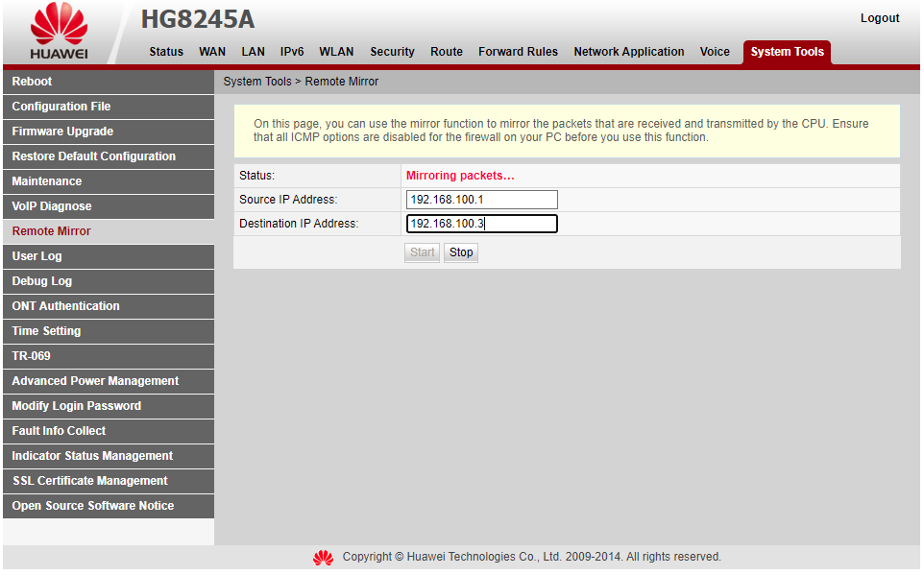Click the Logout link
The width and height of the screenshot is (924, 575).
click(x=880, y=18)
